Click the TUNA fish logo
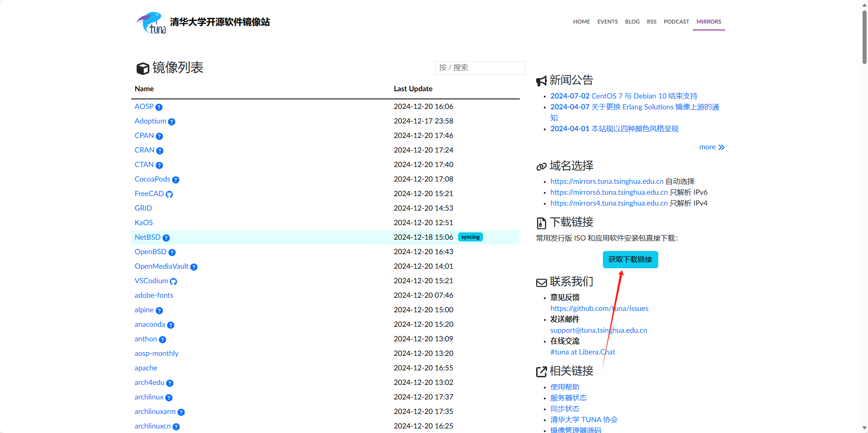This screenshot has height=433, width=868. click(x=151, y=23)
